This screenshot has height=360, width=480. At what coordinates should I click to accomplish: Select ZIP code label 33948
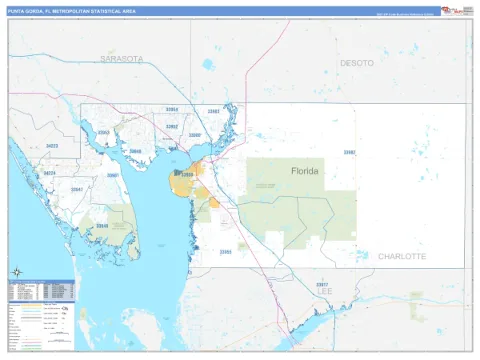[x=135, y=151]
